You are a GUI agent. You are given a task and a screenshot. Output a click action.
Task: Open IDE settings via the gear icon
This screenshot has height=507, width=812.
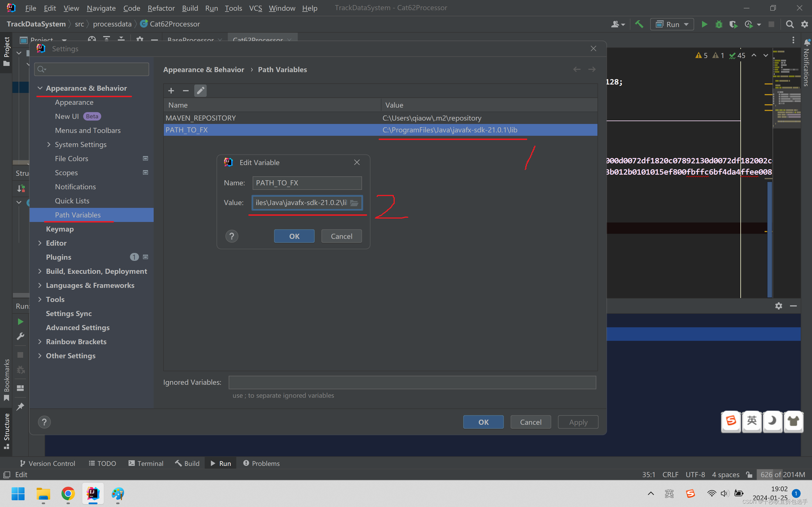tap(805, 24)
